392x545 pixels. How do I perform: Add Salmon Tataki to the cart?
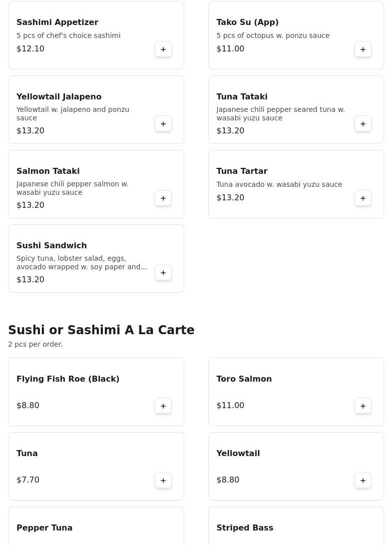point(163,198)
